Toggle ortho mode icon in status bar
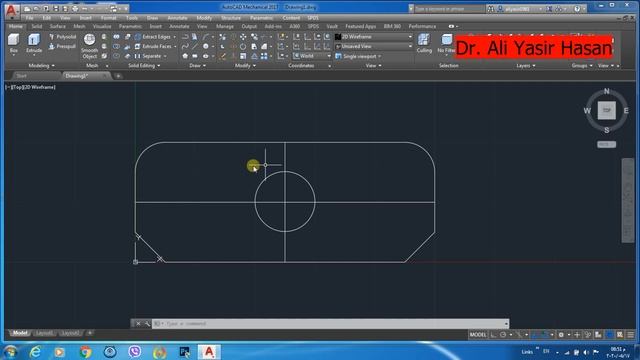This screenshot has width=640, height=360. pyautogui.click(x=493, y=335)
